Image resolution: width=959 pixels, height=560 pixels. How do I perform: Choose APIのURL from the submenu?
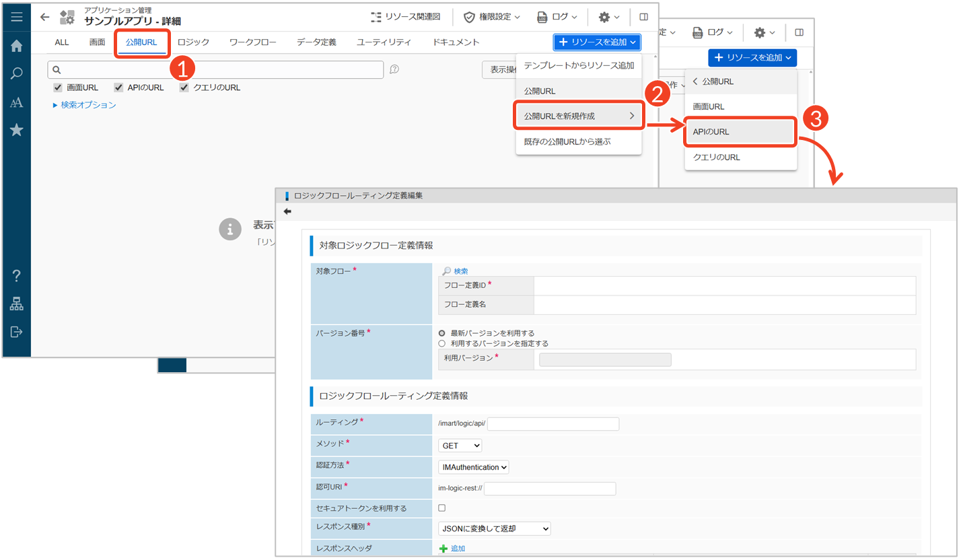click(x=740, y=132)
